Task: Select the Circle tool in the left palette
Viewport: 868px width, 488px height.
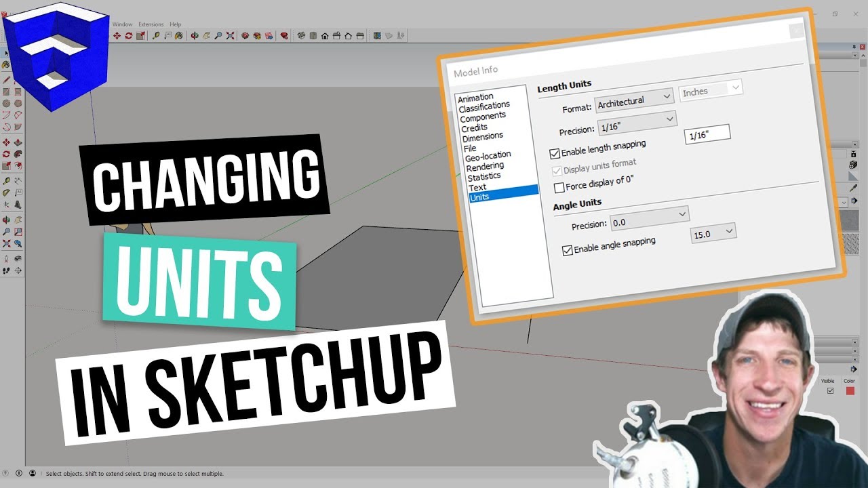Action: [x=6, y=103]
